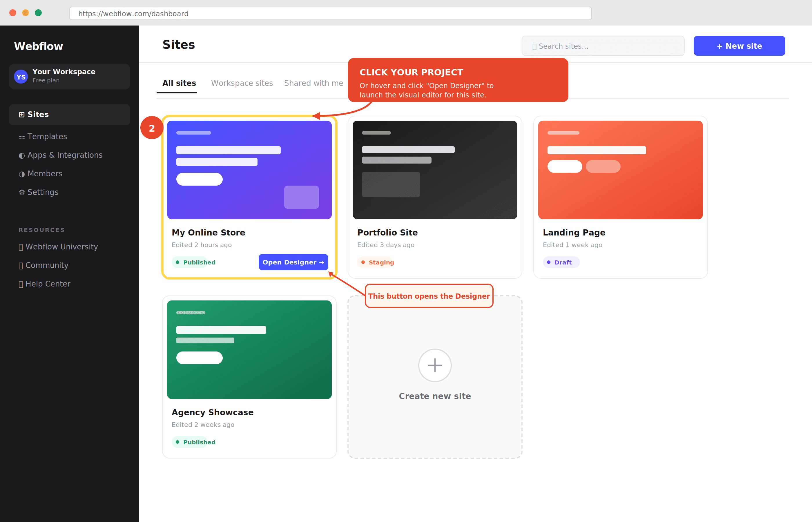This screenshot has width=812, height=522.
Task: Click the Webflow logo in the sidebar
Action: click(x=38, y=46)
